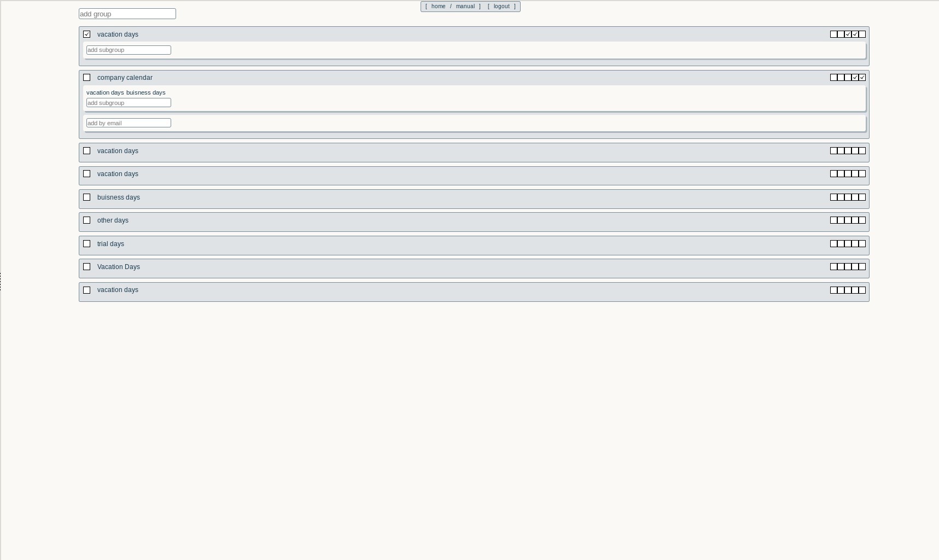The image size is (939, 560).
Task: Open the manual link
Action: tap(465, 7)
